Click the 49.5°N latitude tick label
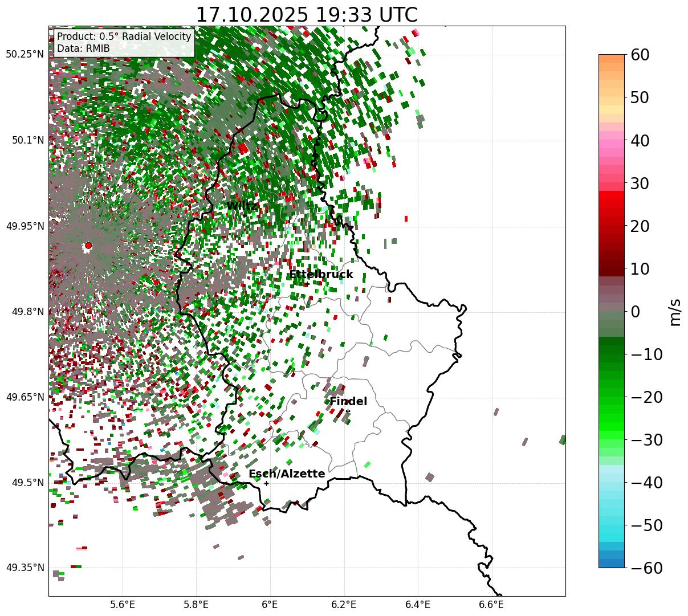Viewport: 688px width, 616px height. (x=28, y=483)
